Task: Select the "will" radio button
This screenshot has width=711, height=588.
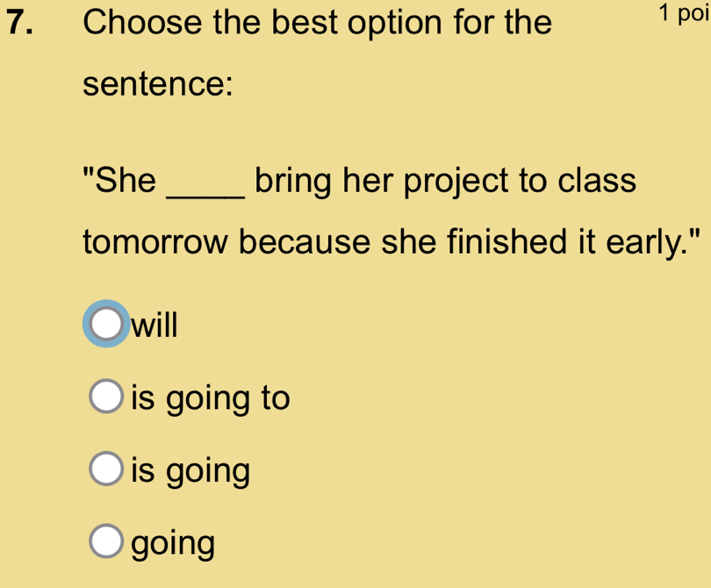Action: click(105, 325)
